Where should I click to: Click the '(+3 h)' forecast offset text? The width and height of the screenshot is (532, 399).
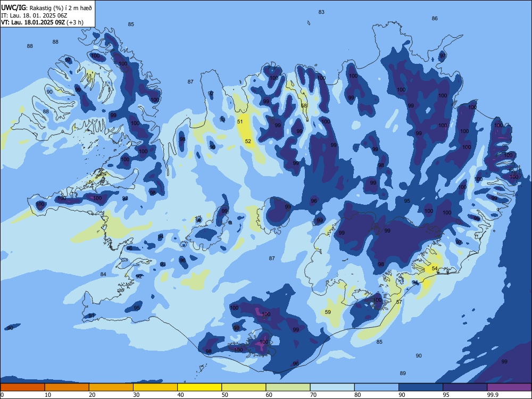coord(74,22)
